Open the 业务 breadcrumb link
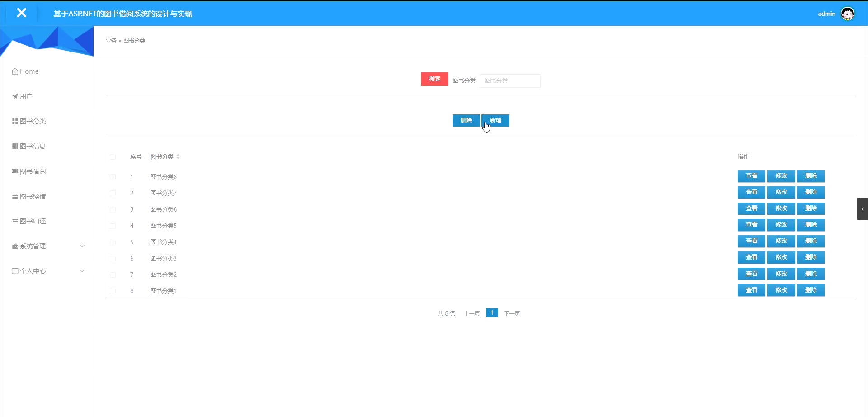 111,40
